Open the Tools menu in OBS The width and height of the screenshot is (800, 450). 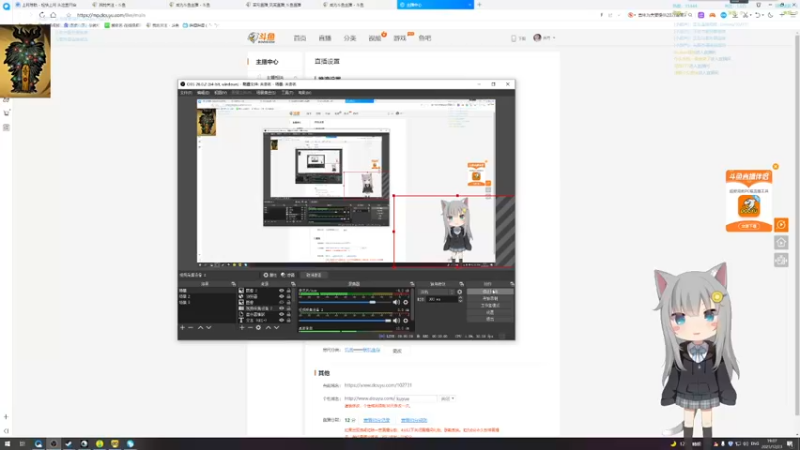coord(287,93)
